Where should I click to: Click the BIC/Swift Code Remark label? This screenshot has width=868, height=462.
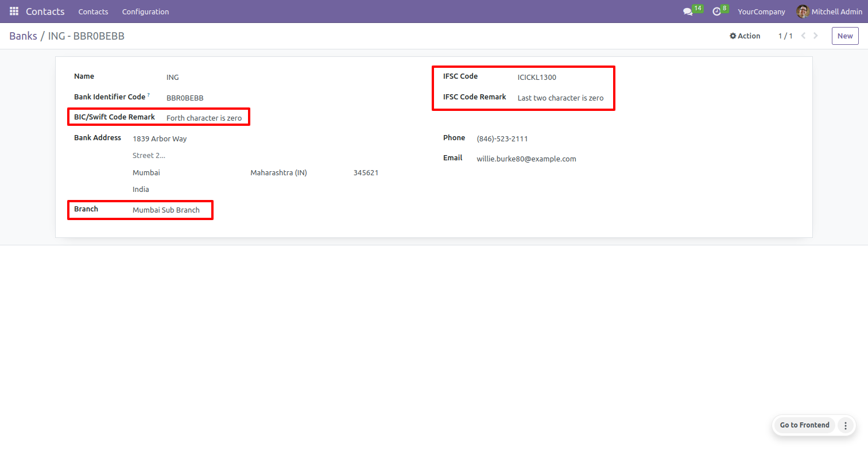114,117
